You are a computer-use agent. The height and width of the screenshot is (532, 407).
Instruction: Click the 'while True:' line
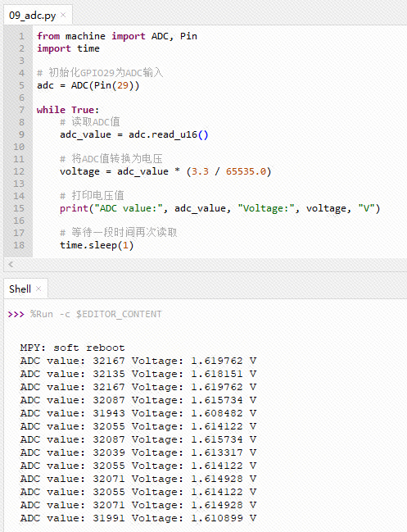point(68,110)
